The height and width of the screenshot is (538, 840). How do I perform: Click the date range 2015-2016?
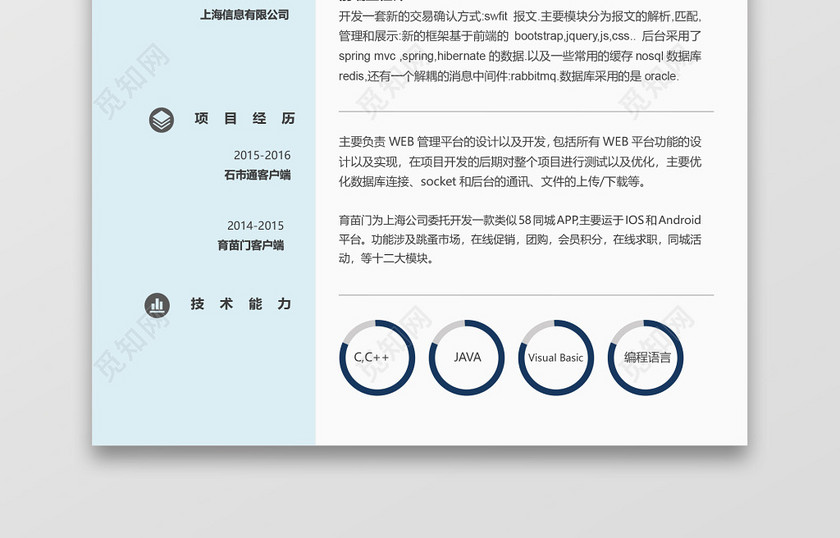262,155
